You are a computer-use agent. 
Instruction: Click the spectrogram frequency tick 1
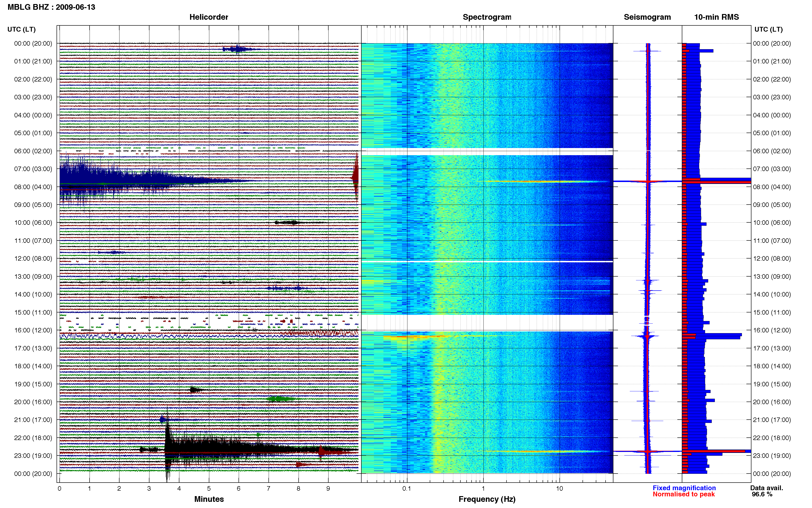click(483, 489)
